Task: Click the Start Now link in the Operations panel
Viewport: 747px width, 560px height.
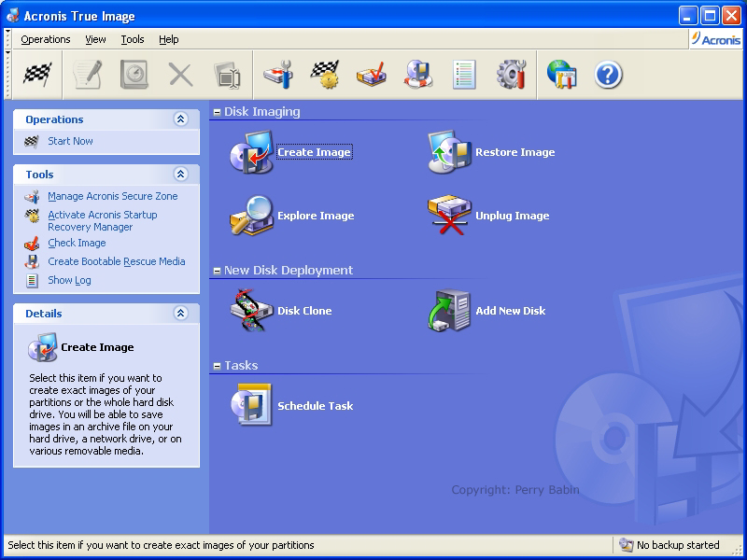Action: (70, 141)
